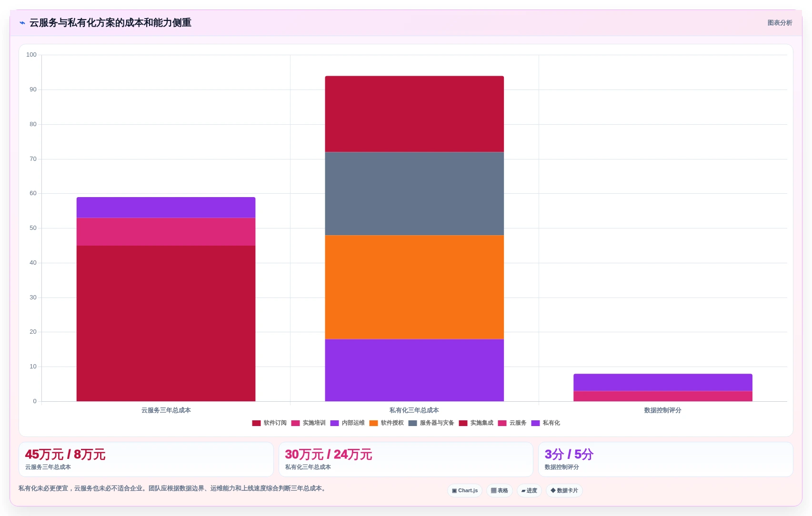Click the orange segment of 私有化三年总成本 bar
812x516 pixels.
click(x=414, y=287)
